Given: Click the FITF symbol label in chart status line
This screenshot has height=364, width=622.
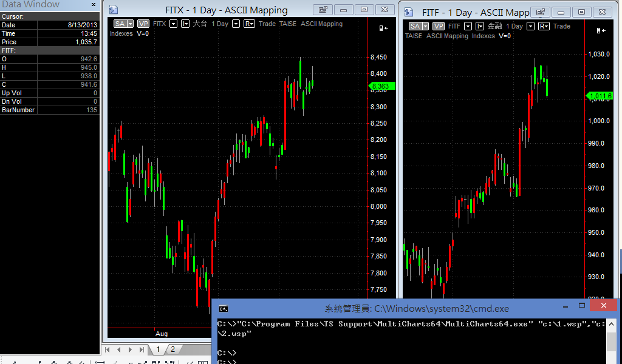Looking at the screenshot, I should [x=454, y=26].
